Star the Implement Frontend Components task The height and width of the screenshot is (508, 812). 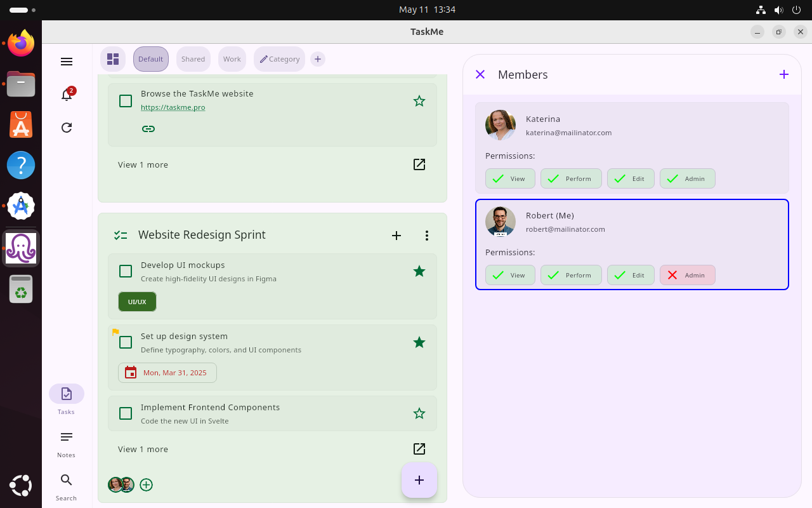[x=419, y=413]
